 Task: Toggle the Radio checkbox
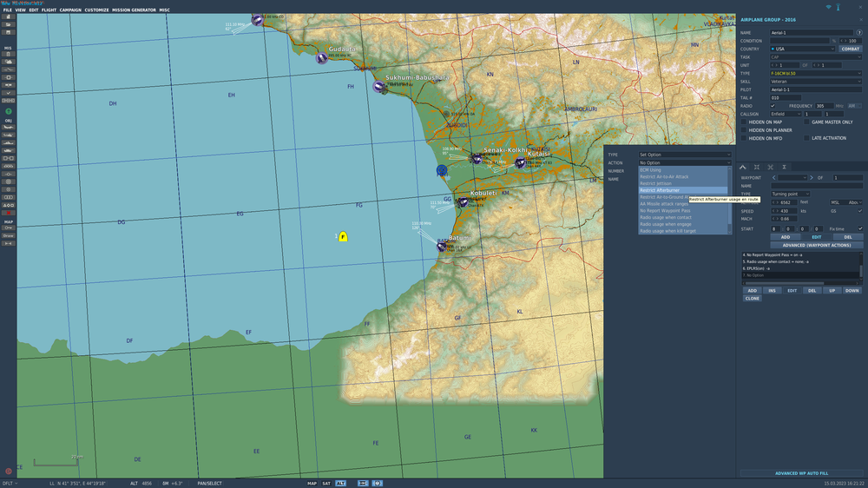tap(773, 106)
